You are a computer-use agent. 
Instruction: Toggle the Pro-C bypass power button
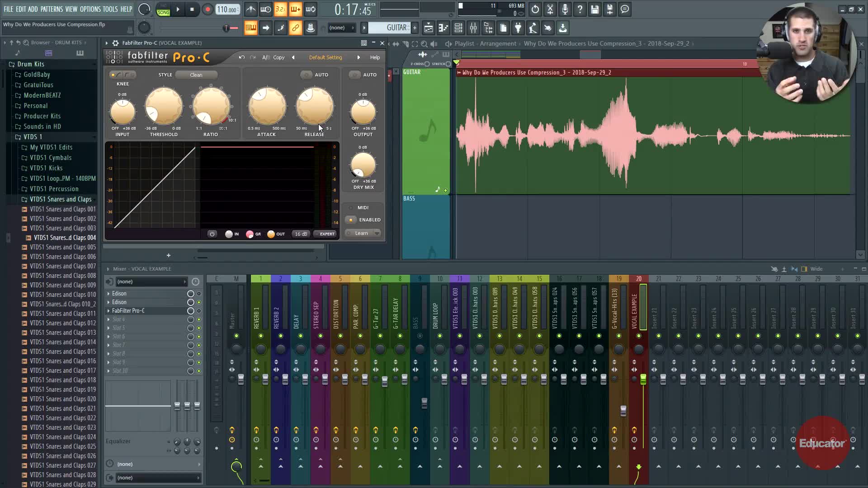[x=212, y=234]
